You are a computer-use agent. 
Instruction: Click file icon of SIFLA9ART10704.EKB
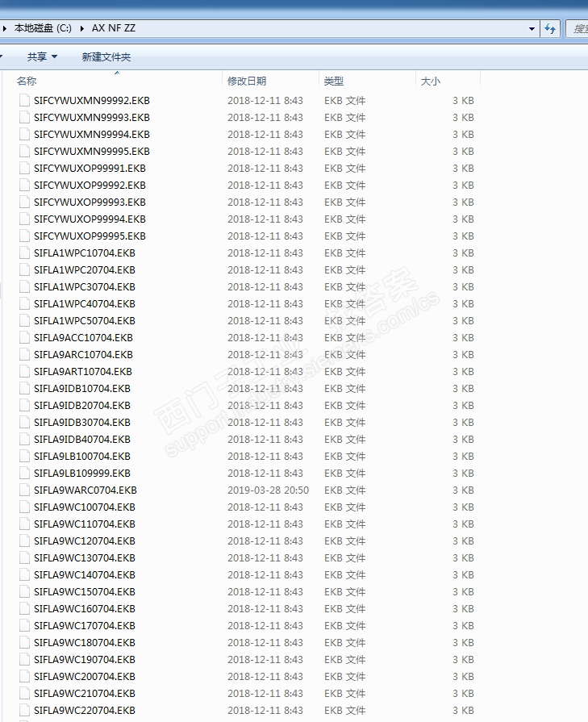tap(25, 372)
